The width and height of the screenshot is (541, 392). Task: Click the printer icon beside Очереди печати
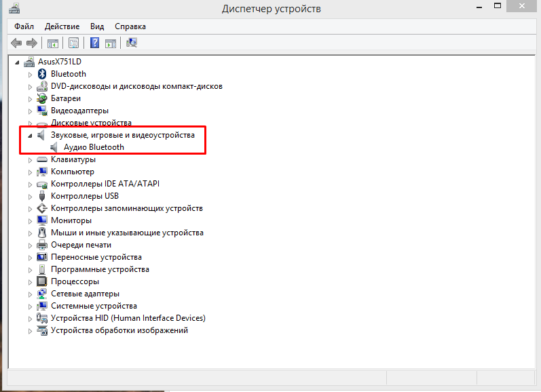tap(42, 245)
